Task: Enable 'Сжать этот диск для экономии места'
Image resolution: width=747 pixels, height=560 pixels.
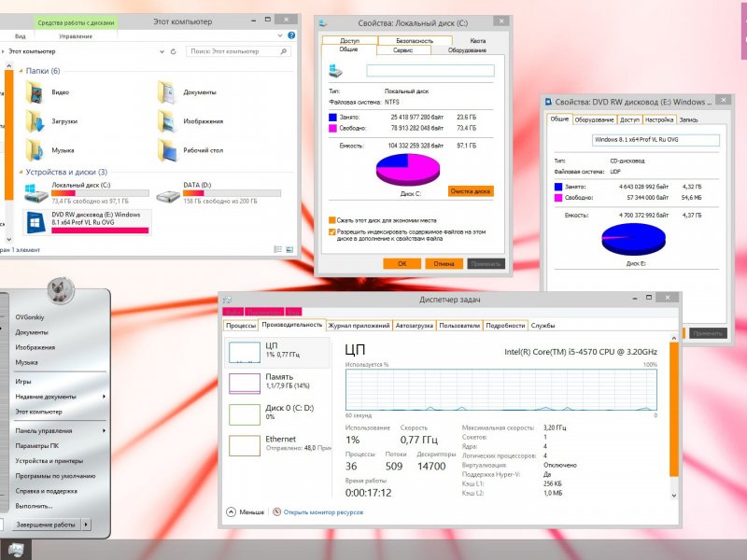Action: coord(332,220)
